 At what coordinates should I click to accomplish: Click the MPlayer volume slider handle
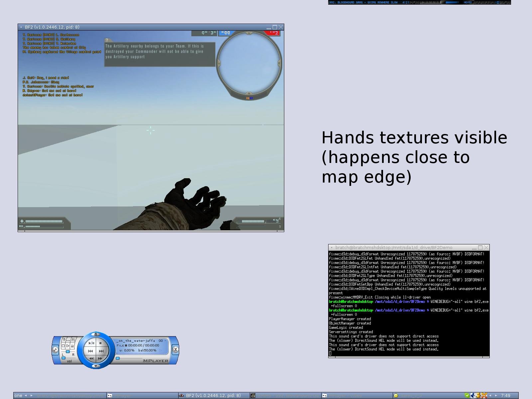64,358
